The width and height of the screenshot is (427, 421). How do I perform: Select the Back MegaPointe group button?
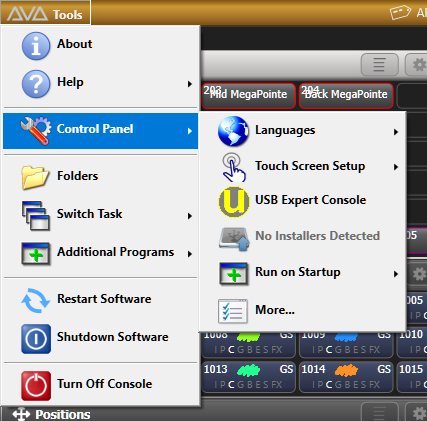click(346, 96)
